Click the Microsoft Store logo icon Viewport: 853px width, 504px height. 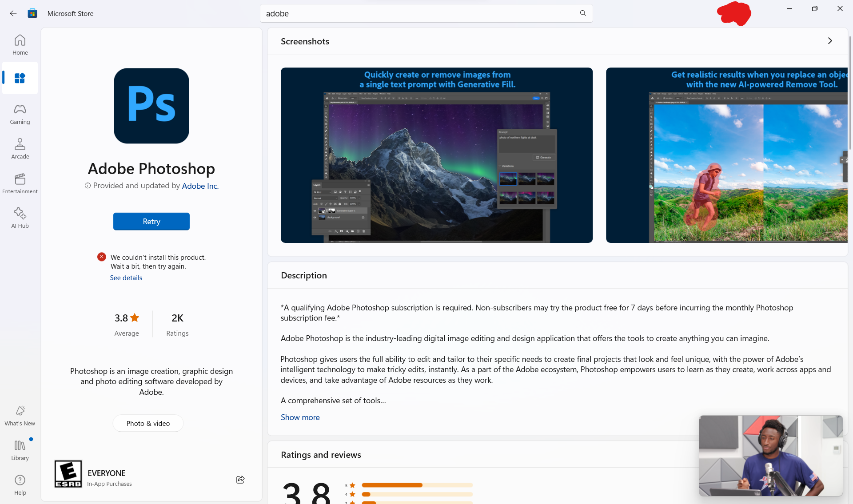32,13
